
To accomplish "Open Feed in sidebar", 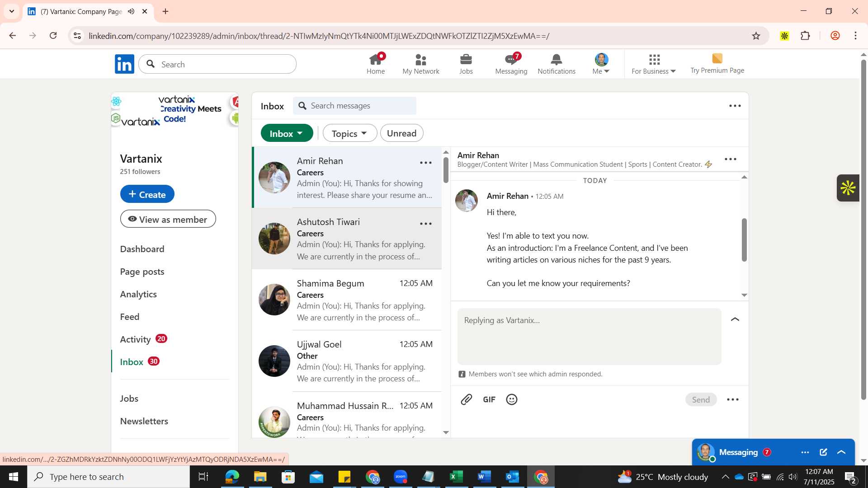I will [130, 317].
